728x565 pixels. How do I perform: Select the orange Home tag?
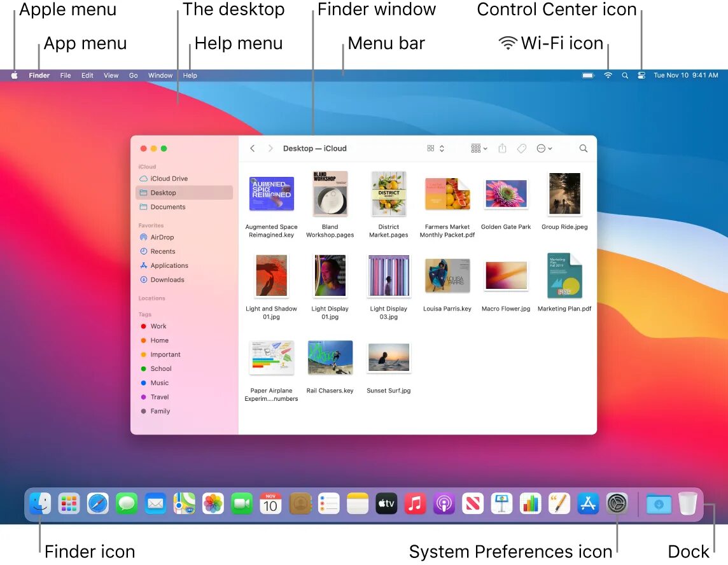pos(185,340)
